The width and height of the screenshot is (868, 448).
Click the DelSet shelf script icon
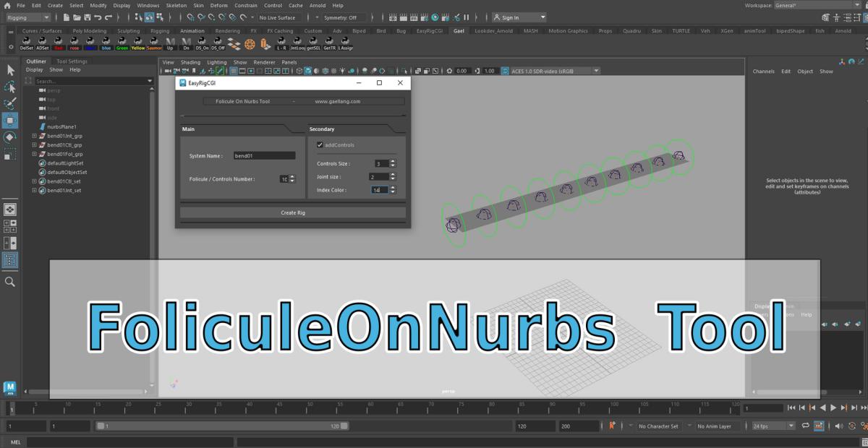(27, 44)
